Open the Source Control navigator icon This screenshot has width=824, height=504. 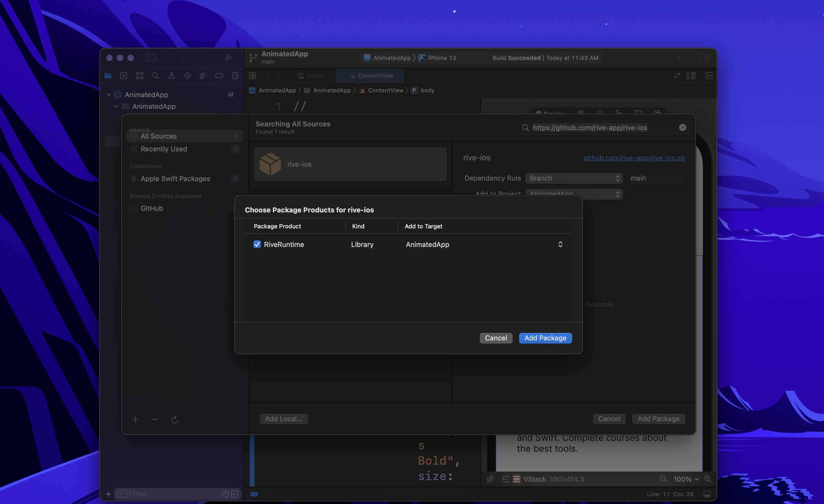[124, 76]
